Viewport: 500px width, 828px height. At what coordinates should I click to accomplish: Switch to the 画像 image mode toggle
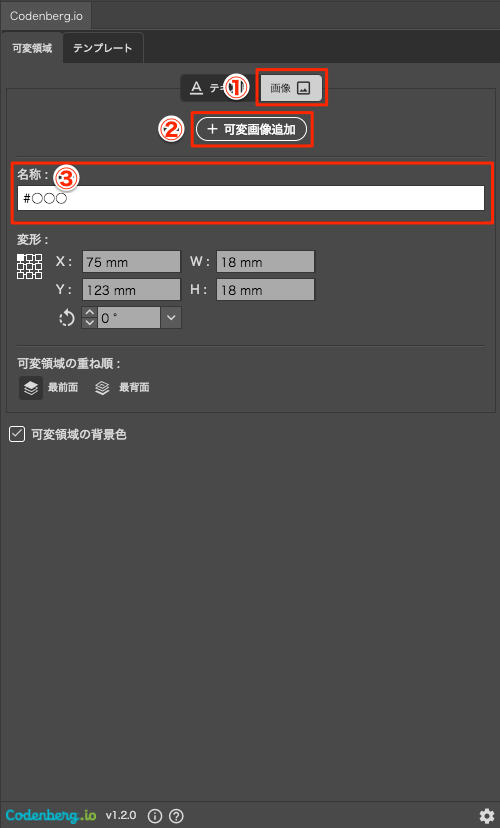[x=291, y=88]
